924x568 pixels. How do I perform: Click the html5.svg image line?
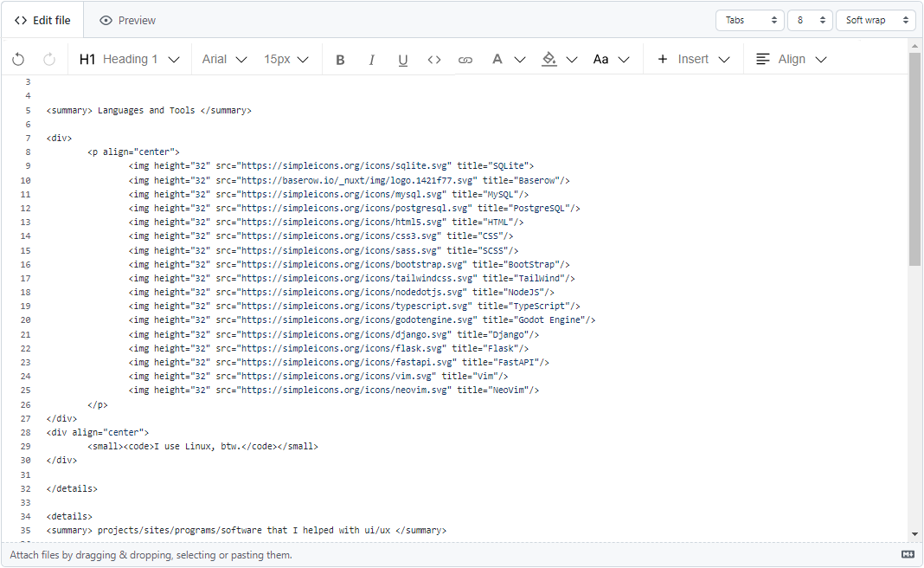[326, 223]
